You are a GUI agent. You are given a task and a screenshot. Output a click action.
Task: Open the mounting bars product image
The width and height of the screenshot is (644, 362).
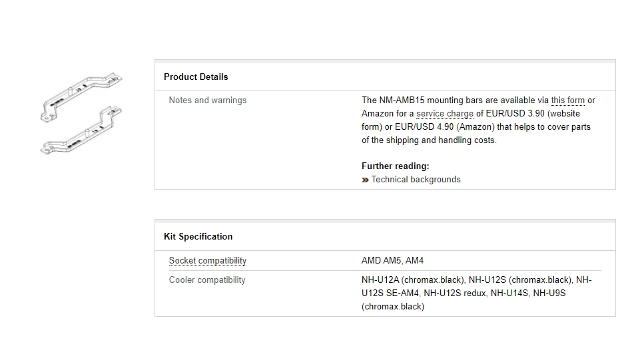tap(81, 113)
